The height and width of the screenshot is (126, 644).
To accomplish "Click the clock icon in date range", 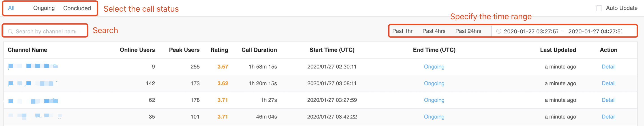I will pos(498,31).
